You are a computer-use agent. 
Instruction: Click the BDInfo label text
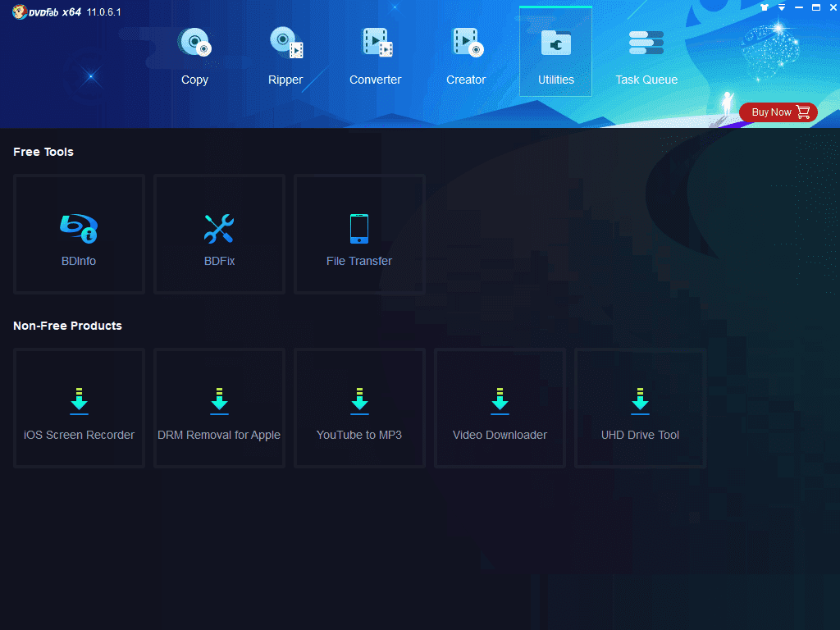79,261
